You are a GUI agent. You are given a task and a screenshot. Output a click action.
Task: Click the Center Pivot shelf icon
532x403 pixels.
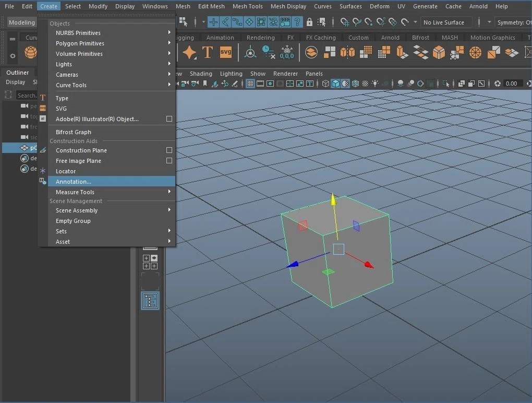250,53
